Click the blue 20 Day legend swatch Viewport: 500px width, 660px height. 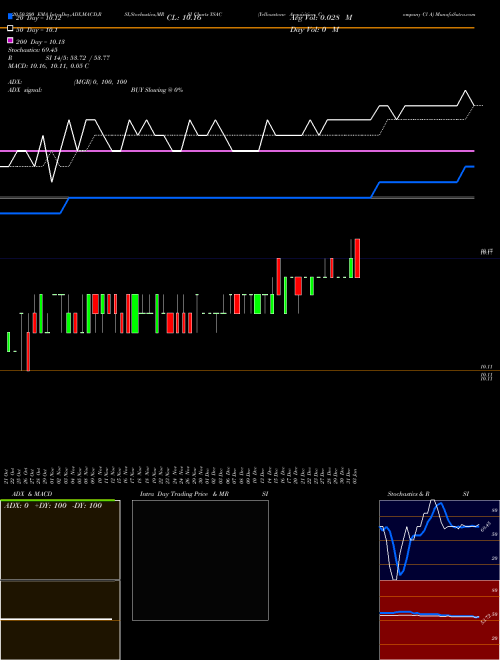tap(10, 16)
